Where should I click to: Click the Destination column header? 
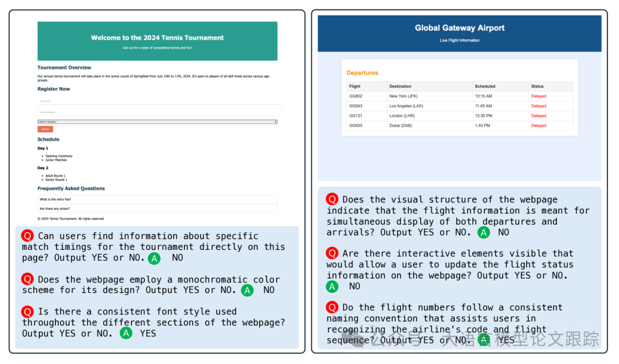401,87
